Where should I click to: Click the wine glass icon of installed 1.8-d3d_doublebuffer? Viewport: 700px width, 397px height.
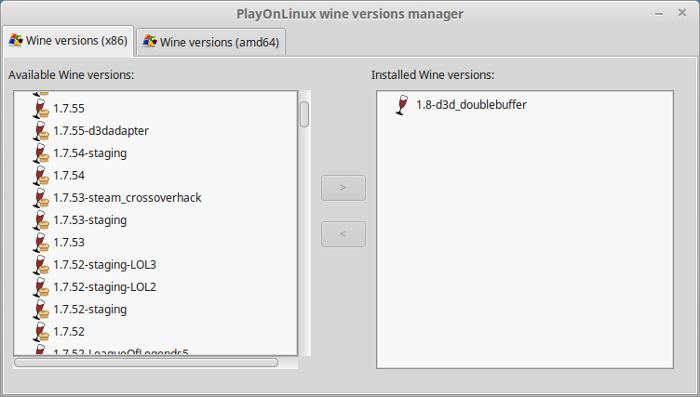pos(402,105)
